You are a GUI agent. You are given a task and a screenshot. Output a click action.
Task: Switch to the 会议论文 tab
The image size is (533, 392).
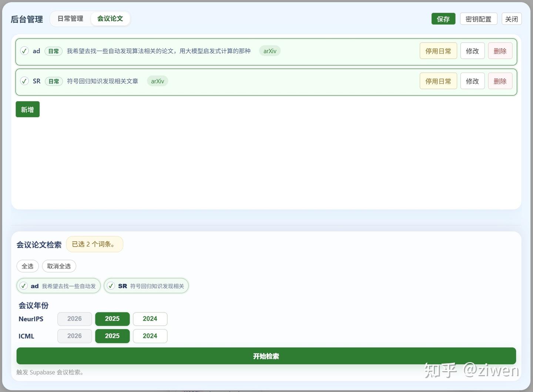pyautogui.click(x=110, y=19)
